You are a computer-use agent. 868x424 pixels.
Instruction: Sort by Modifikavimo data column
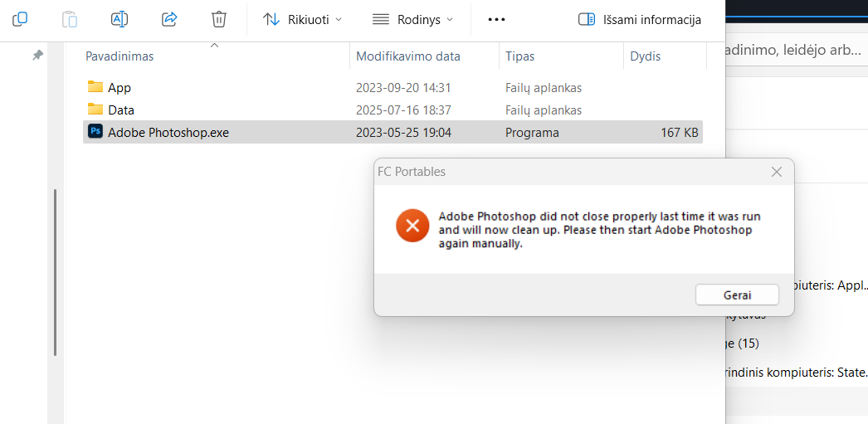pyautogui.click(x=408, y=56)
